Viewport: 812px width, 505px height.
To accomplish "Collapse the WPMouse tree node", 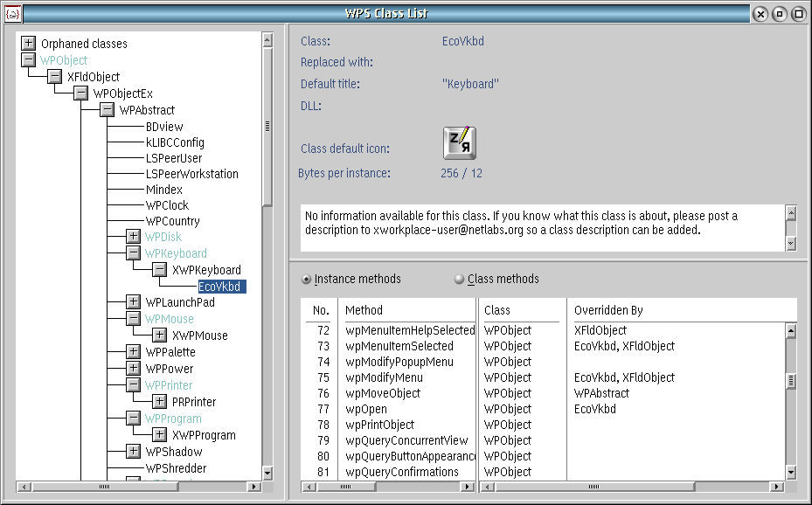I will 133,318.
